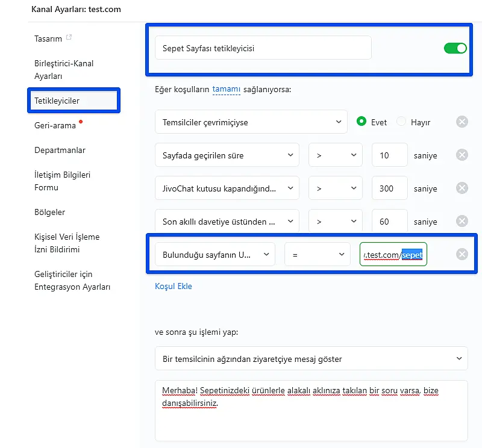Viewport: 482px width, 448px height.
Task: Click the trigger name field 'Sepet Sayfası tetikleyicisi'
Action: [x=263, y=48]
